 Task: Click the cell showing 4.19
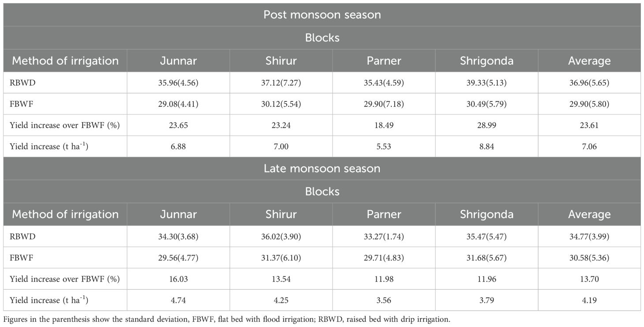[x=589, y=300]
